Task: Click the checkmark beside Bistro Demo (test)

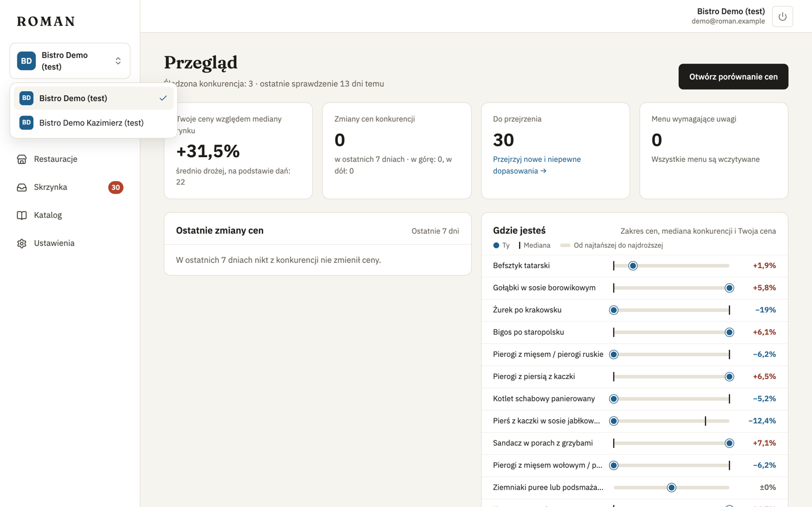Action: pos(163,98)
